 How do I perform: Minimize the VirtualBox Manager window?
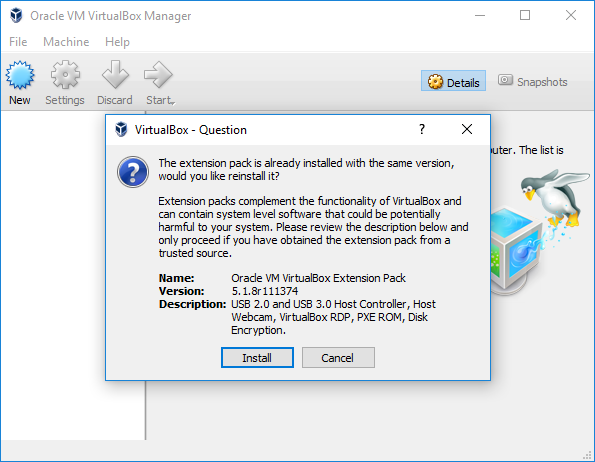click(x=480, y=16)
